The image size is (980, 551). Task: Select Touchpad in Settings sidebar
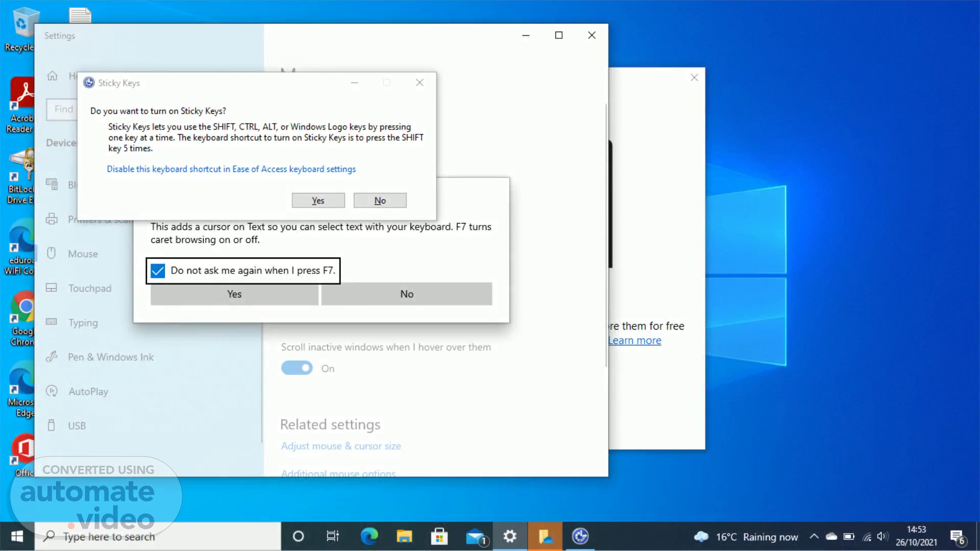point(90,288)
